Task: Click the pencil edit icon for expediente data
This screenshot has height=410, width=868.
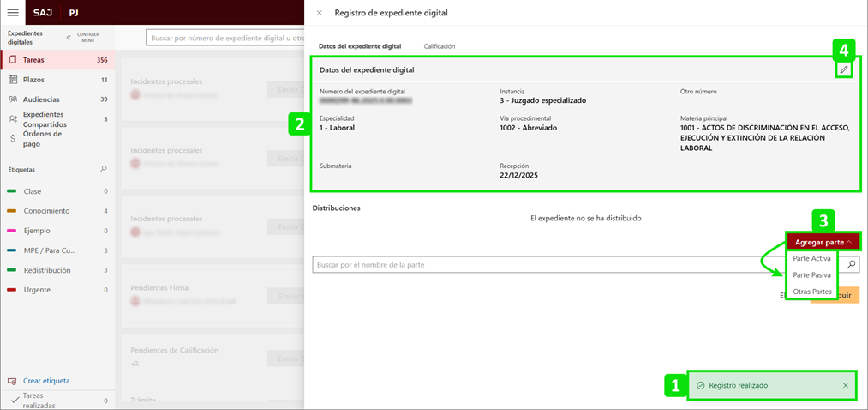Action: point(844,69)
